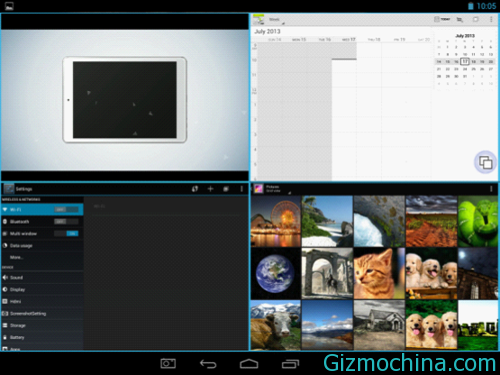Open the Data usage entry
The image size is (500, 375).
pyautogui.click(x=42, y=246)
